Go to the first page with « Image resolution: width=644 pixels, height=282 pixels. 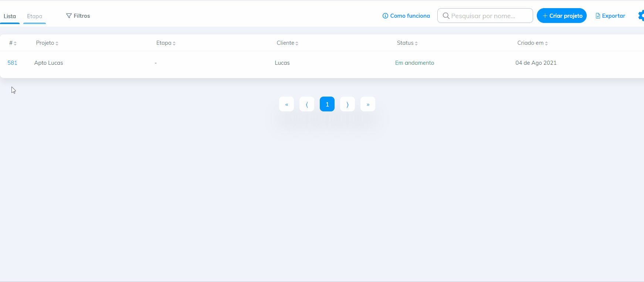pyautogui.click(x=287, y=104)
